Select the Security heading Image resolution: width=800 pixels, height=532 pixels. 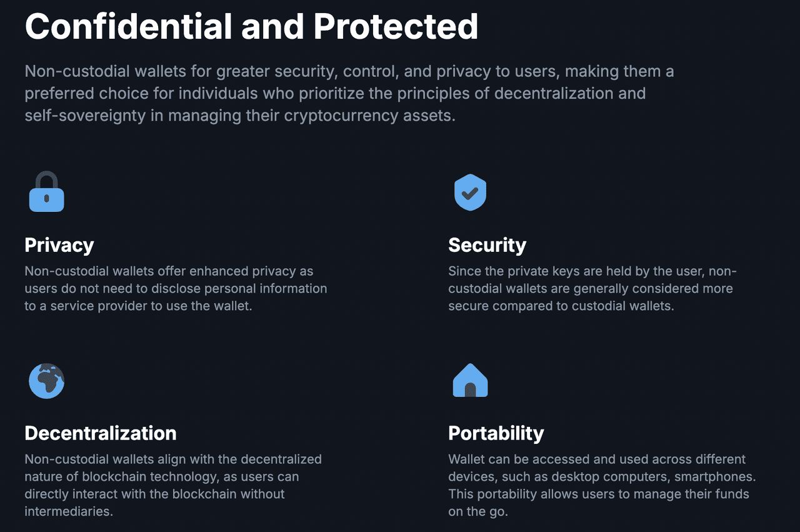pyautogui.click(x=487, y=245)
